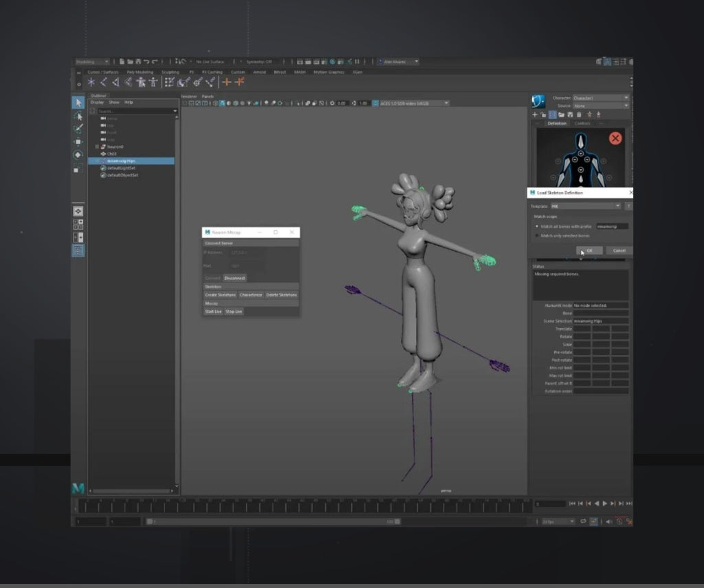Viewport: 704px width, 588px height.
Task: Open the Source dropdown in HumanIK
Action: [x=601, y=105]
